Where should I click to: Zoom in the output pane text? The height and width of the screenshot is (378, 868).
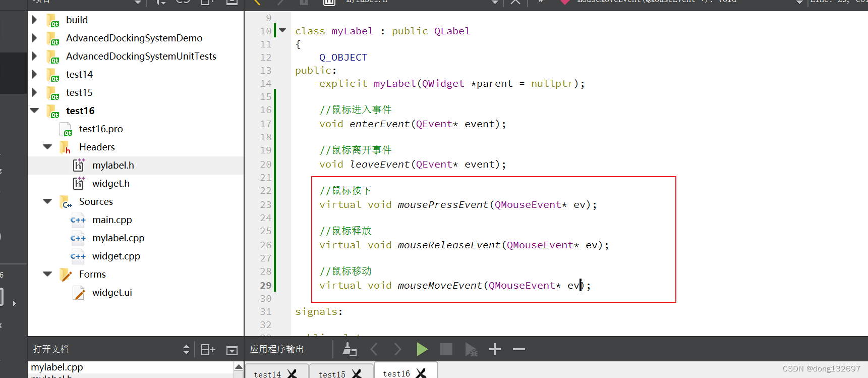(x=495, y=349)
